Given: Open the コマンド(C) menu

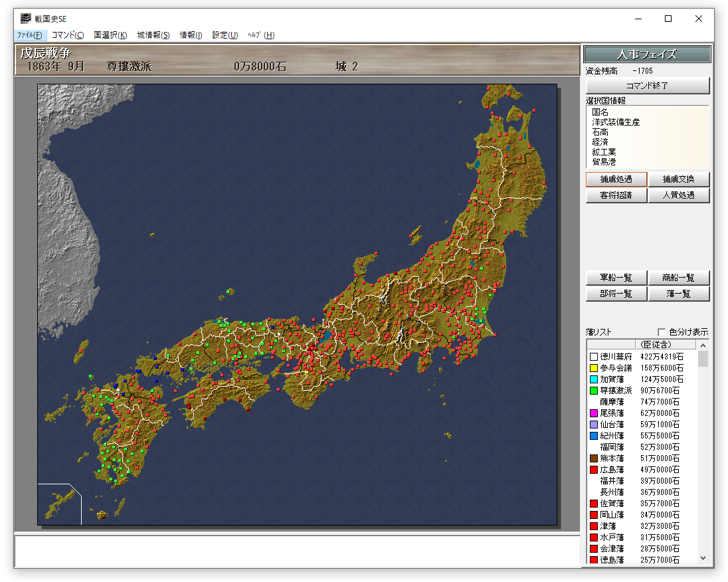Looking at the screenshot, I should (68, 35).
